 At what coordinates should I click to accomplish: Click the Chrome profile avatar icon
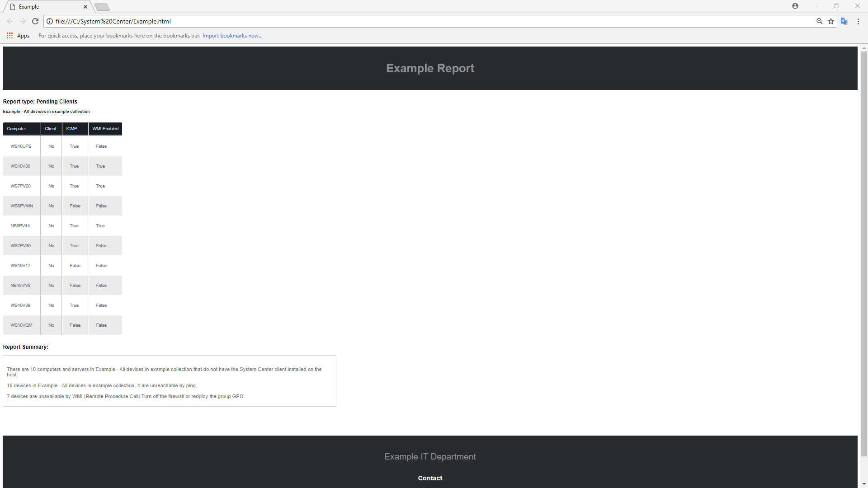coord(795,6)
